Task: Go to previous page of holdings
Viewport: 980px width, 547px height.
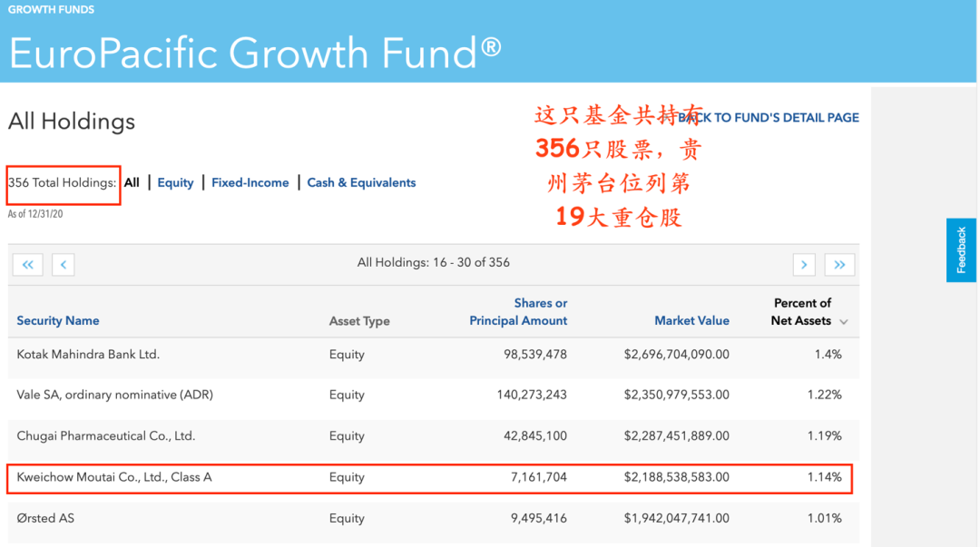Action: click(64, 265)
